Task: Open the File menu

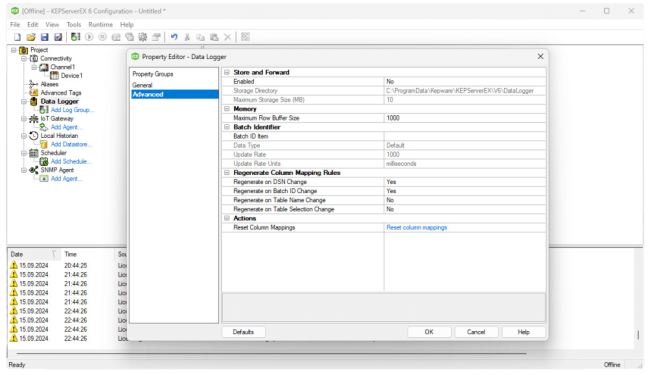Action: 15,25
